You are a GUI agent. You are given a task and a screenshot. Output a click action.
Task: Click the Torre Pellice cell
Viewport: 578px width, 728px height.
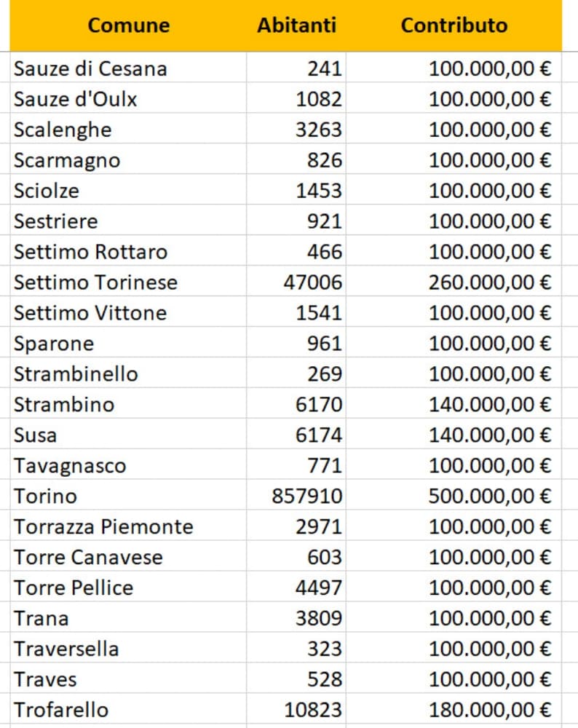[74, 588]
